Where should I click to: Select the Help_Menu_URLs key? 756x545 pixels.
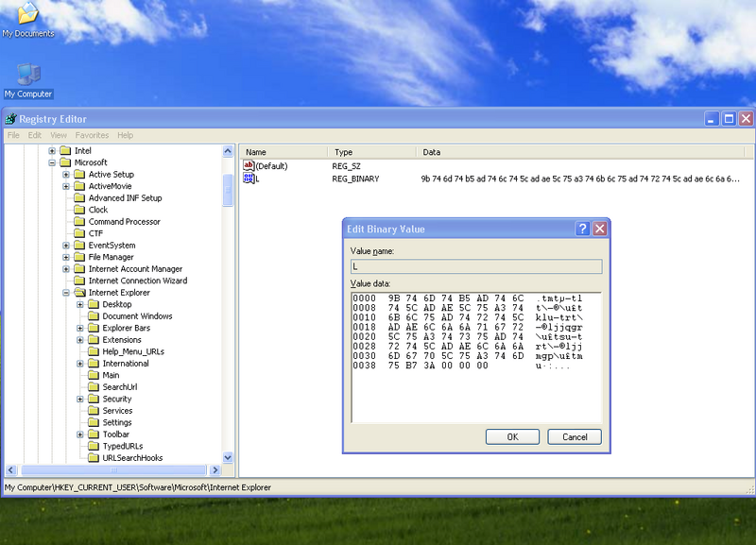click(133, 351)
